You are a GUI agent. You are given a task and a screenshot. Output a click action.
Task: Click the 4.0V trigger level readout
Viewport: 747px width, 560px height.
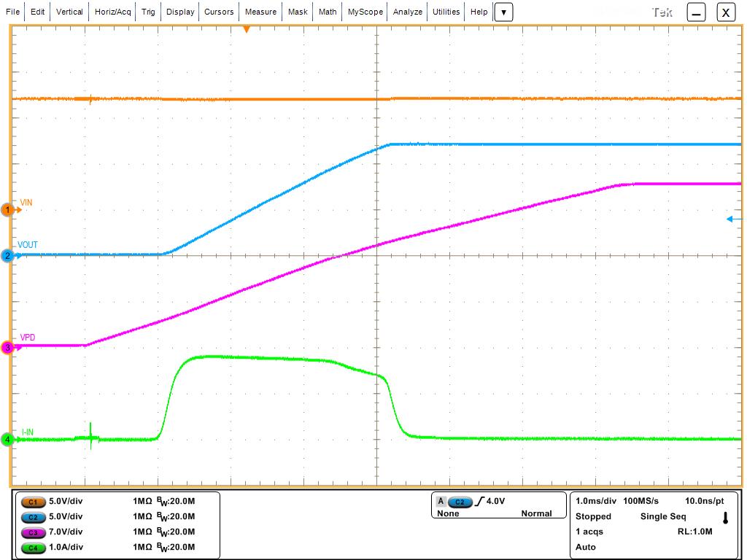tap(495, 501)
